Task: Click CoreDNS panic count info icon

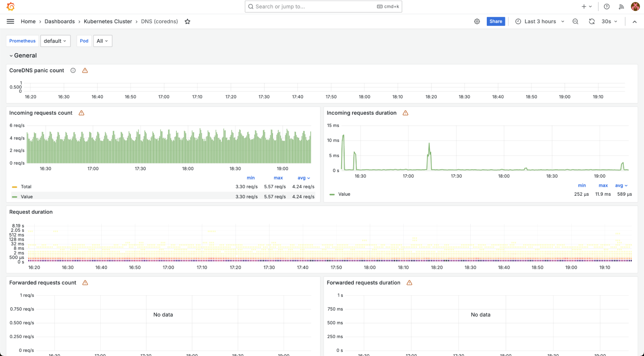Action: (x=73, y=70)
